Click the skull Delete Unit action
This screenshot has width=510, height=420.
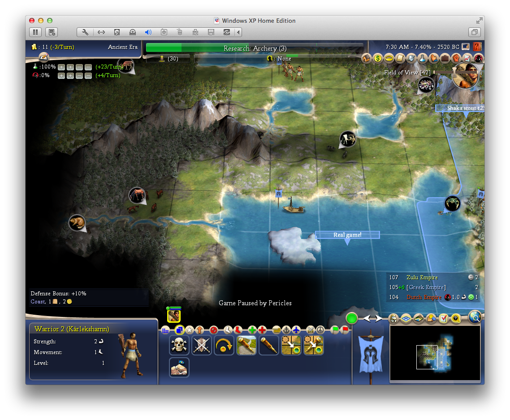(x=179, y=345)
